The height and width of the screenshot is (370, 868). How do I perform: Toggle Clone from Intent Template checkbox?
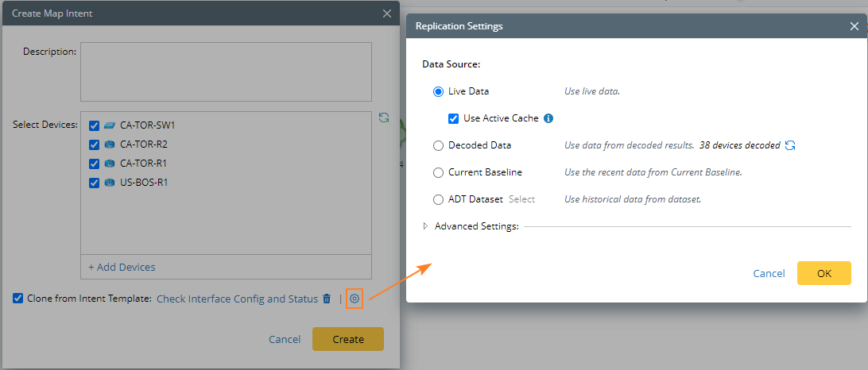coord(18,299)
